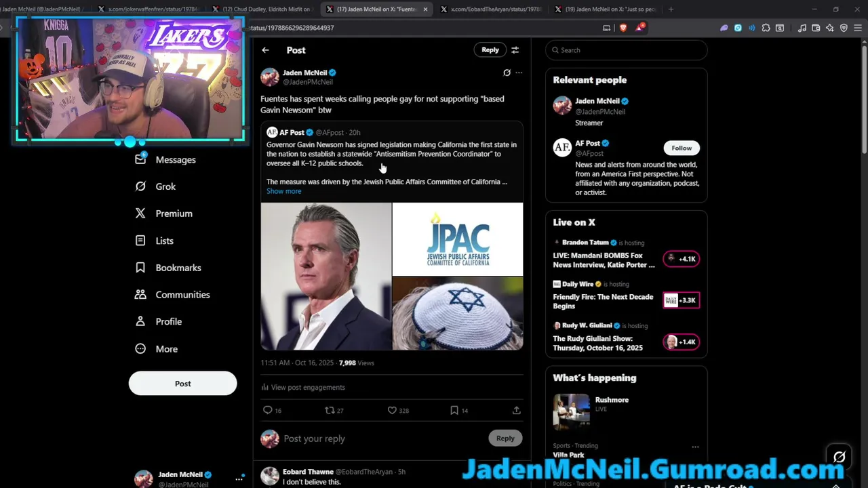Click the music note icon in browser toolbar
Image resolution: width=868 pixels, height=488 pixels.
(x=802, y=28)
